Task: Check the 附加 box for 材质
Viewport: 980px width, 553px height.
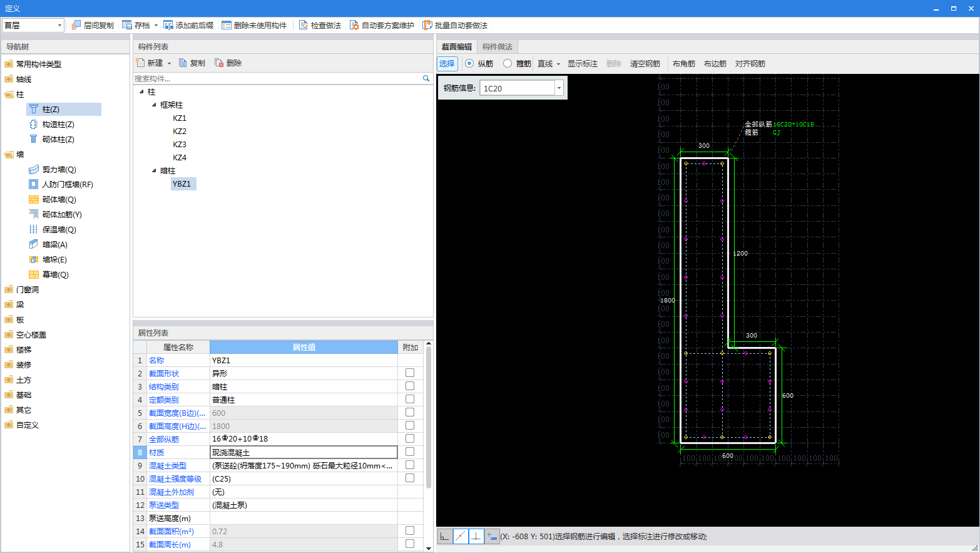Action: 410,452
